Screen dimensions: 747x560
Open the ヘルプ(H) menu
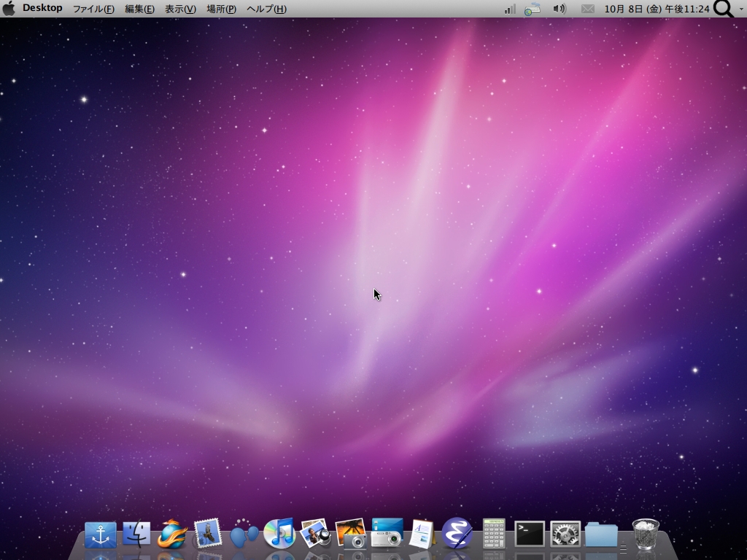pos(267,9)
